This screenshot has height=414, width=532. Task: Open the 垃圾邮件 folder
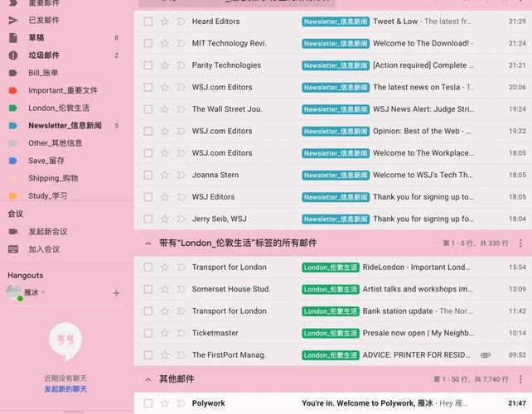pos(44,55)
